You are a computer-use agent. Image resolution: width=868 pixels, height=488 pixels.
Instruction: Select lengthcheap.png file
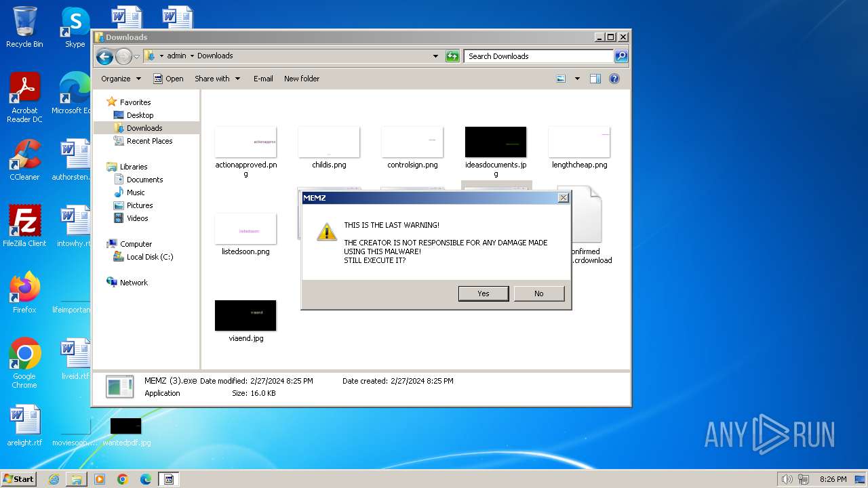[579, 149]
